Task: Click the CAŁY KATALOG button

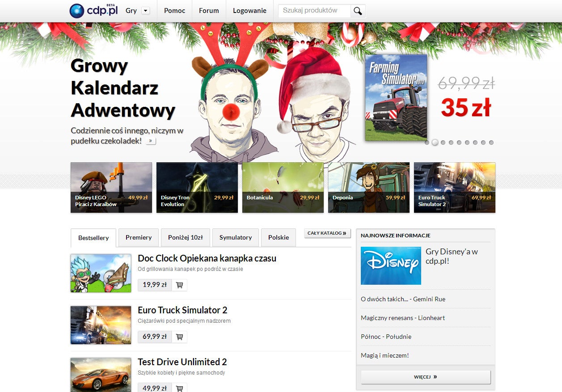Action: click(x=327, y=233)
